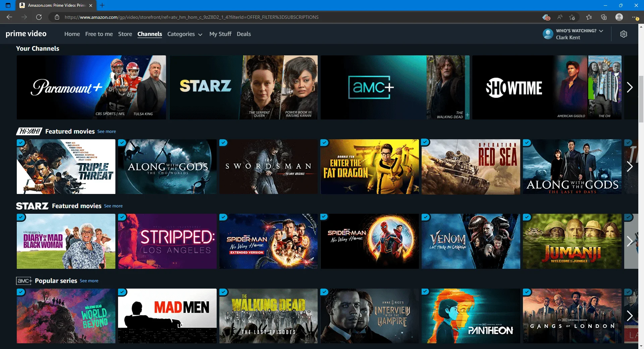Expand the Categories dropdown
Screen dimensions: 644x349
coord(185,34)
